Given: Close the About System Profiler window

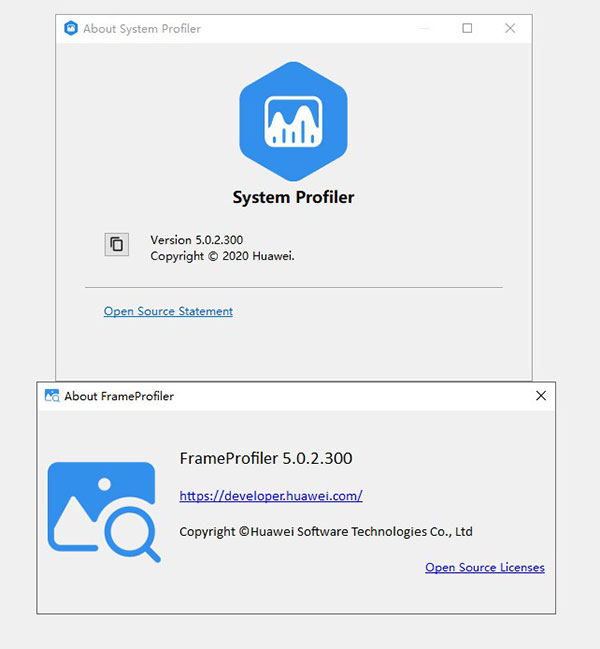Looking at the screenshot, I should [510, 28].
